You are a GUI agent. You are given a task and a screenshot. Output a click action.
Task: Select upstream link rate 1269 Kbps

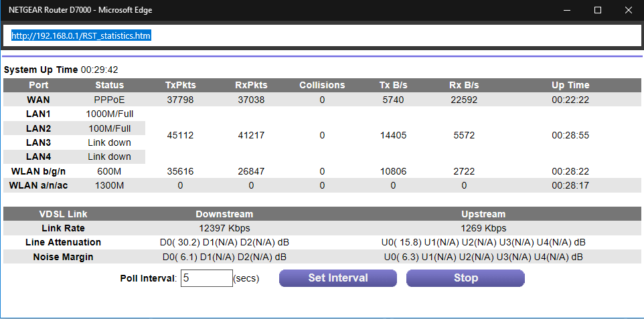(483, 228)
